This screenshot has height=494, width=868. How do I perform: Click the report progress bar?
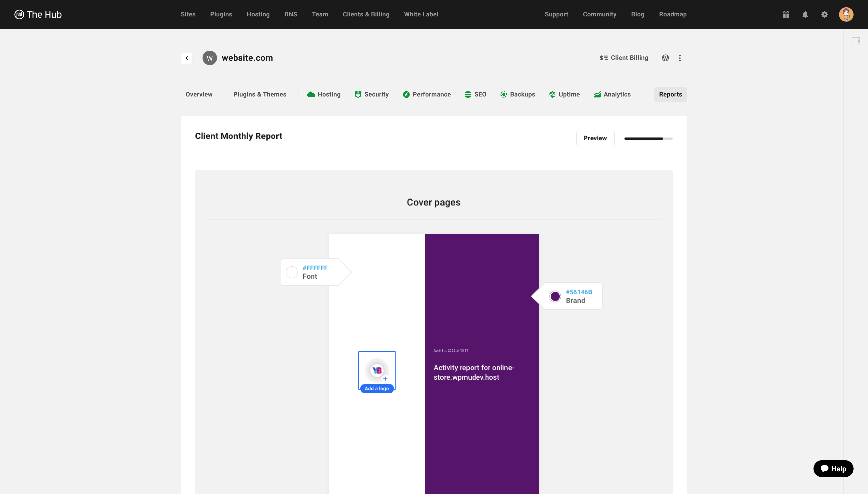[648, 138]
